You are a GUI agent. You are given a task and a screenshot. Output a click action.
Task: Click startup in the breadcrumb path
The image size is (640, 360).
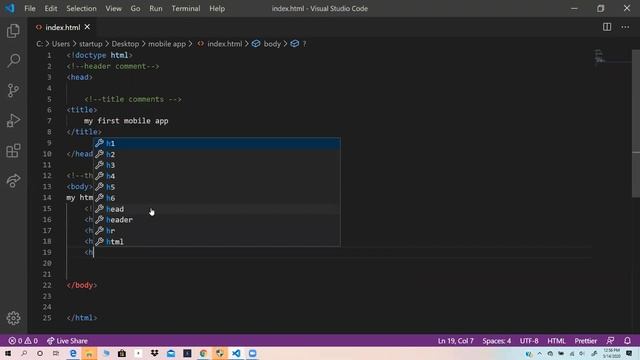coord(91,44)
